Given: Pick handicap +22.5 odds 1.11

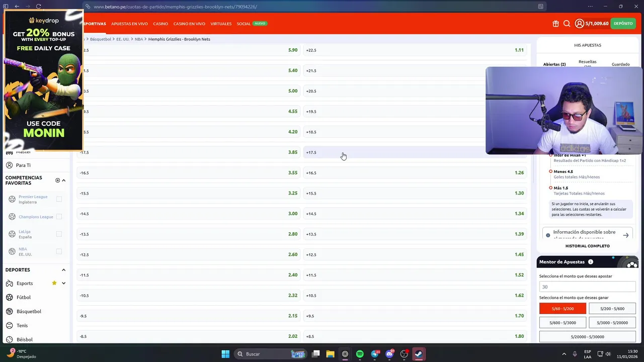Looking at the screenshot, I should pyautogui.click(x=415, y=50).
